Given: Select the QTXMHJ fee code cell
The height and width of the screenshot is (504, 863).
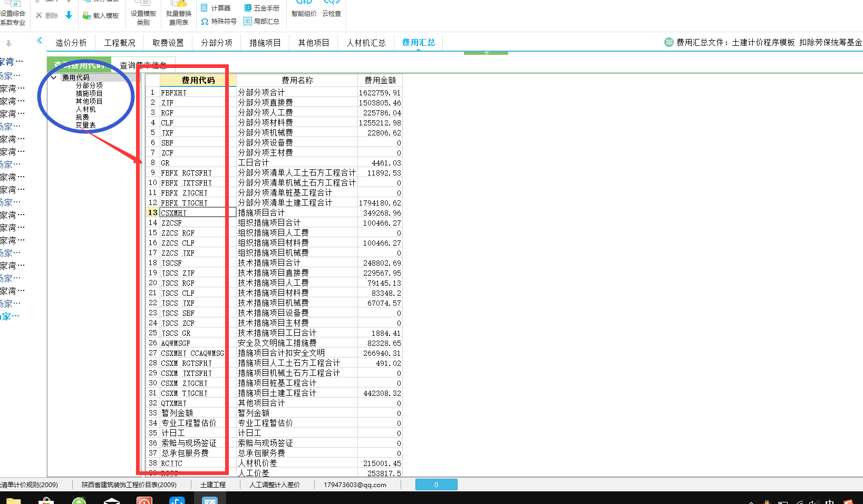Looking at the screenshot, I should [198, 403].
